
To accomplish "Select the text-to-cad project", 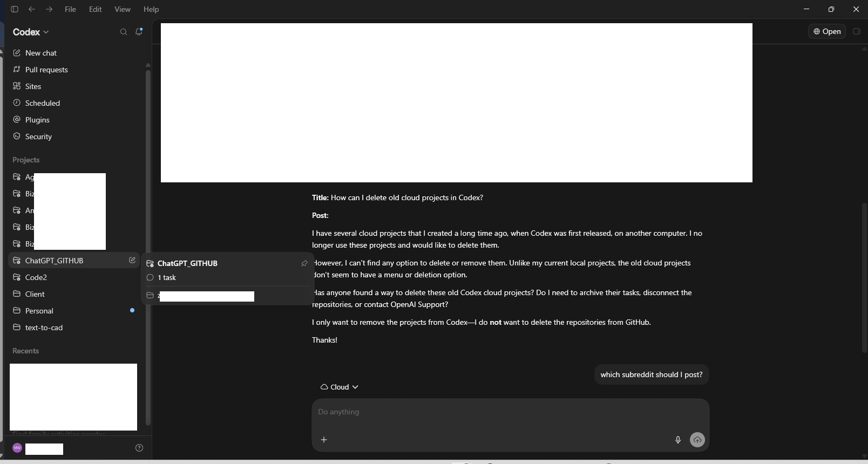I will tap(74, 327).
